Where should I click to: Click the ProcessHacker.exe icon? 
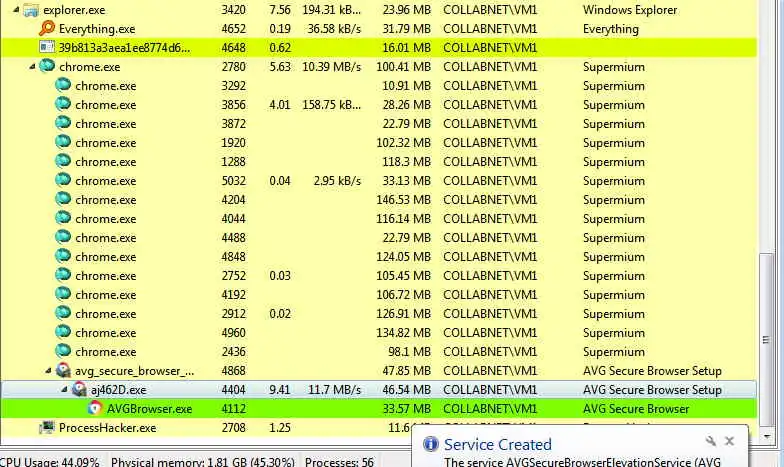[x=46, y=428]
